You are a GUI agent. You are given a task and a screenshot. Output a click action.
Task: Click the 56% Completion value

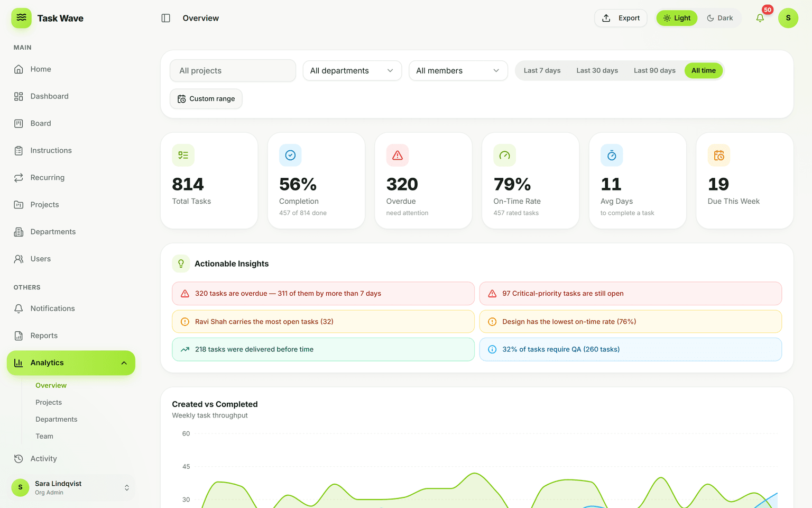(298, 184)
